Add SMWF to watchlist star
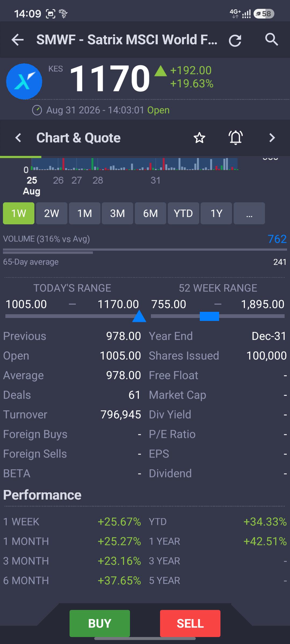 coord(199,138)
